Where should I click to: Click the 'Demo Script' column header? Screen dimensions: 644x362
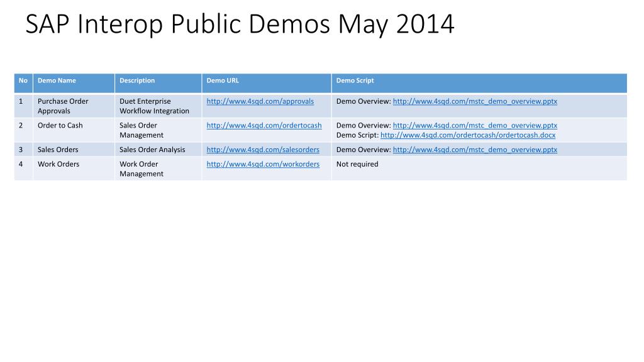(479, 84)
